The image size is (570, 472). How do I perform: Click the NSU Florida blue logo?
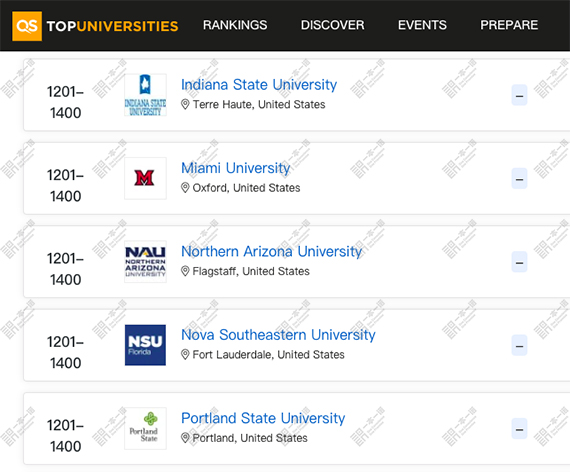(145, 345)
